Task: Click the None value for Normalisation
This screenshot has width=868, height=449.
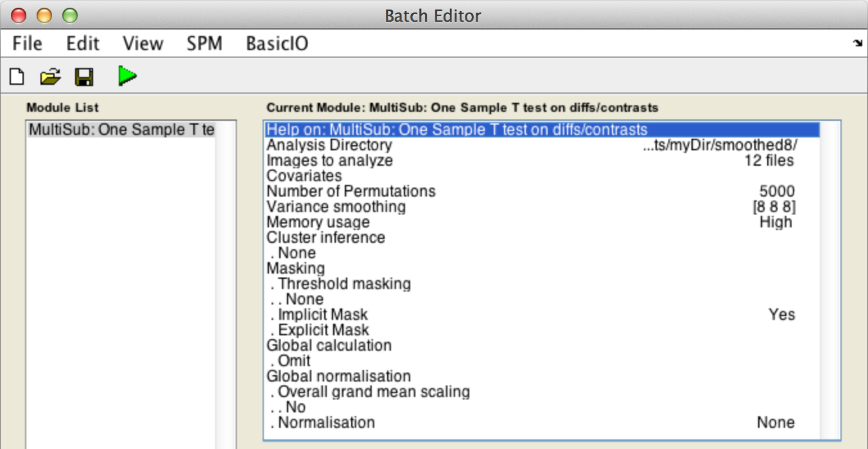Action: click(x=776, y=423)
